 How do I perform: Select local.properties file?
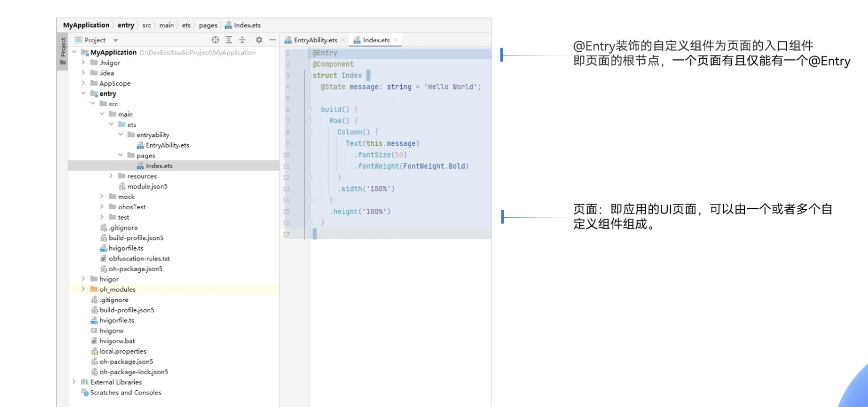coord(123,351)
